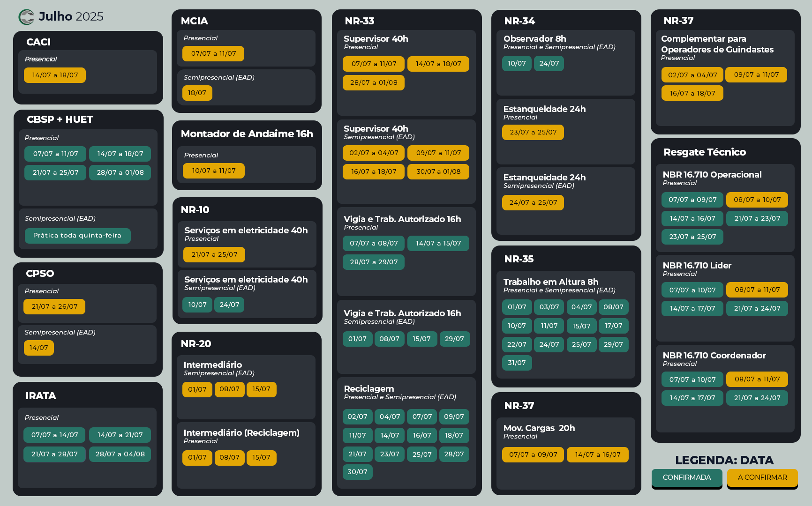Select Mov. Cargas 20h date 07/07 a 09/07
The height and width of the screenshot is (506, 812).
pos(533,454)
